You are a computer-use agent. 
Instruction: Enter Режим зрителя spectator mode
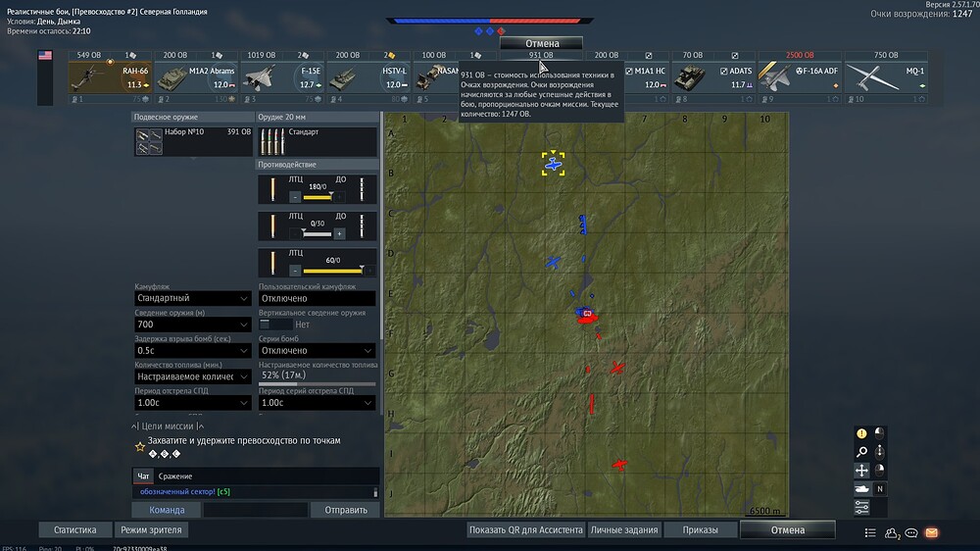point(151,529)
